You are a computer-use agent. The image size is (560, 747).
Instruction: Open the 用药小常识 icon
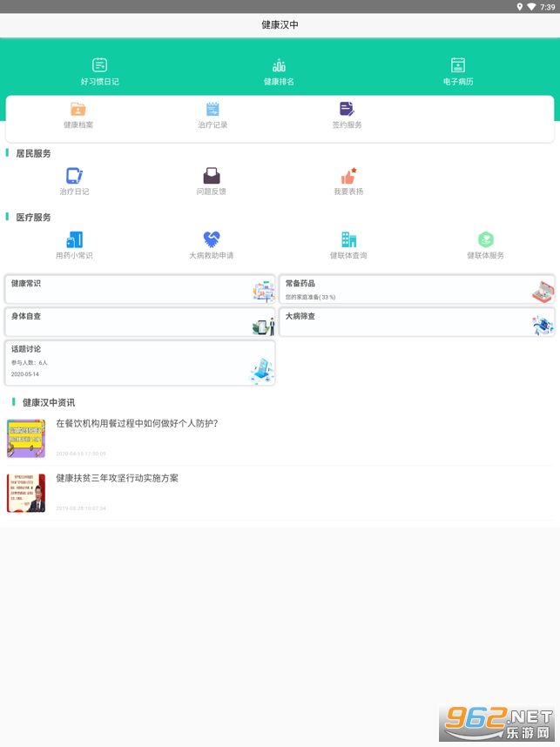(74, 239)
